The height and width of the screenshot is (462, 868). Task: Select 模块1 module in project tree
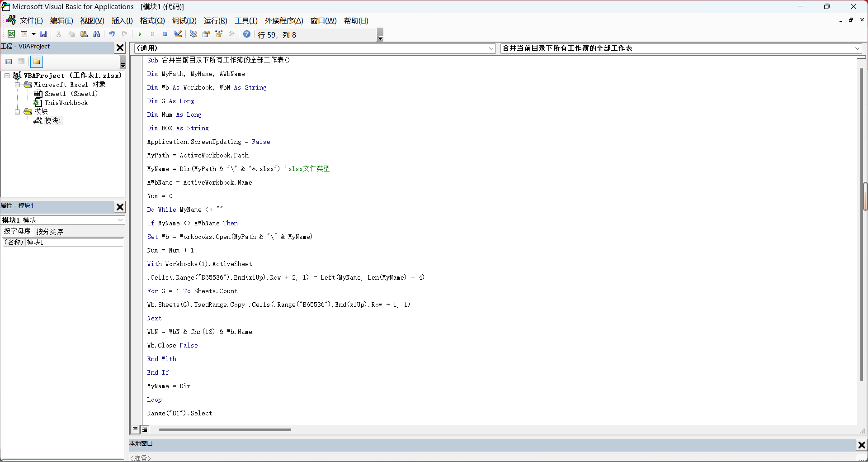[x=53, y=120]
